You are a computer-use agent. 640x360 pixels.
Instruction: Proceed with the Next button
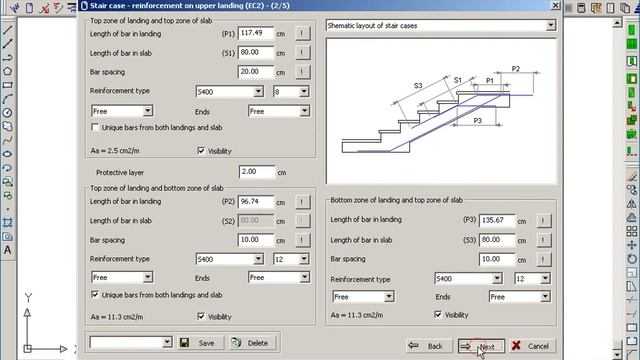pyautogui.click(x=481, y=346)
